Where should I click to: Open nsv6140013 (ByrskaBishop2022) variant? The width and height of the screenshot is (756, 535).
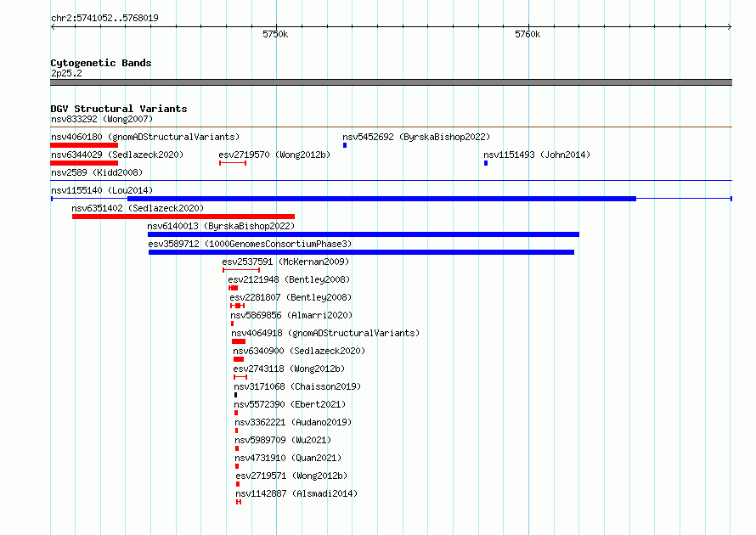221,226
